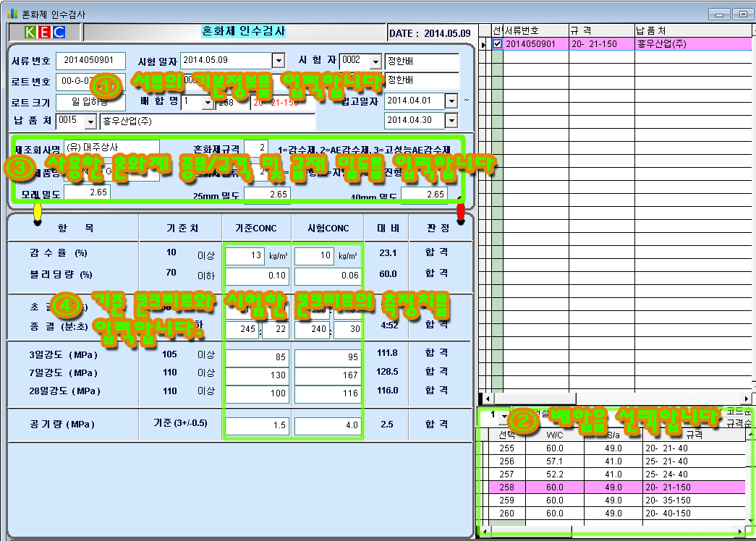This screenshot has width=756, height=541.
Task: Click the 7일강도 시험CONC field 167
Action: tap(328, 375)
